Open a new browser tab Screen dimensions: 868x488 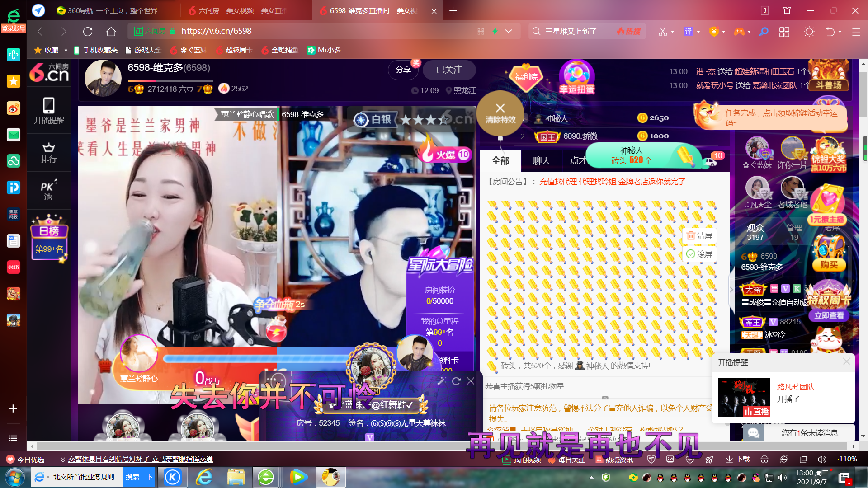tap(453, 10)
